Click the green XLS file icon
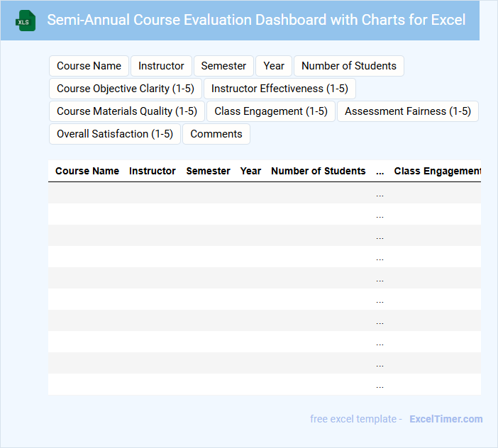This screenshot has width=498, height=448. pyautogui.click(x=26, y=21)
